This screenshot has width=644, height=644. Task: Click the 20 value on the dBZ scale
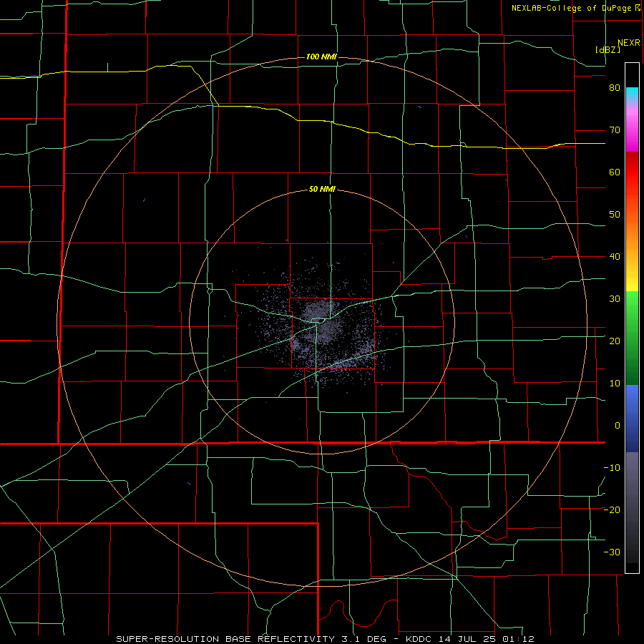click(x=615, y=341)
